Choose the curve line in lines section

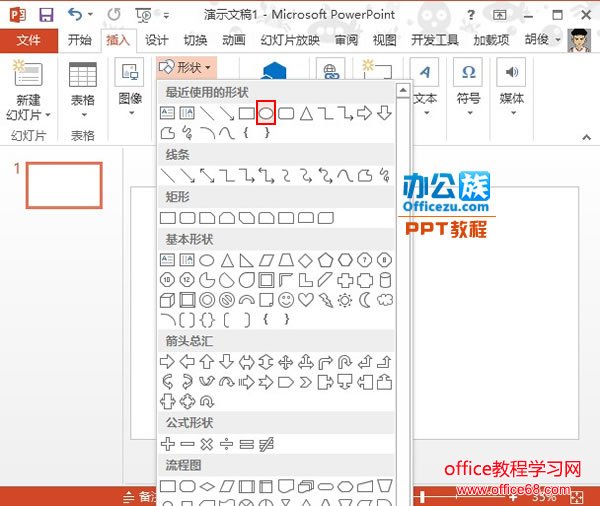345,175
